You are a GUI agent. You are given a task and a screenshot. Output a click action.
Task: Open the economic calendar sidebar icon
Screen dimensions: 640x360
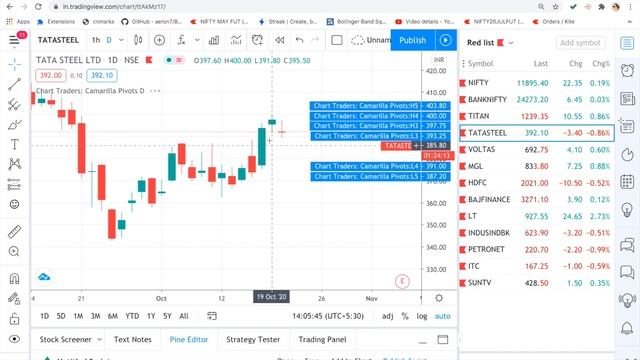627,182
